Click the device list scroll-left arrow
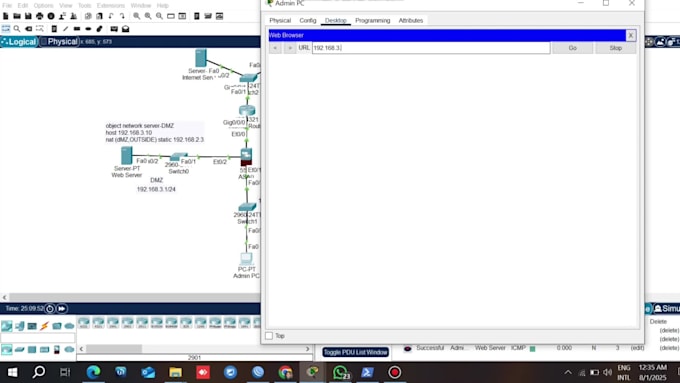680x383 pixels. point(81,349)
